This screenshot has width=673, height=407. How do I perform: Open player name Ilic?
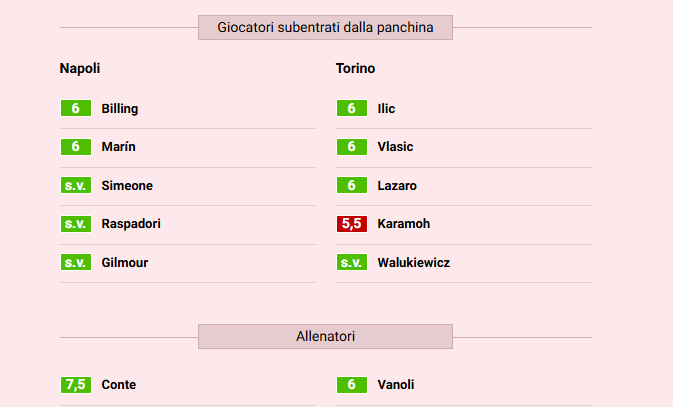pyautogui.click(x=387, y=108)
